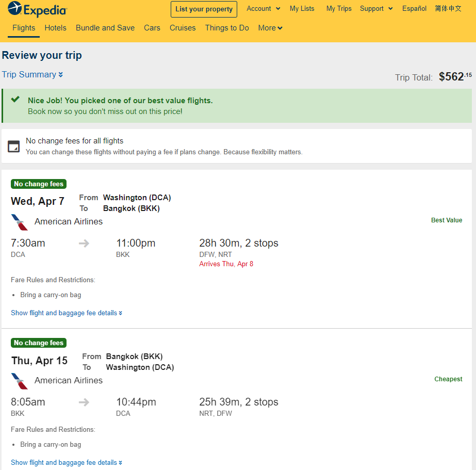Show flight and baggage fee details for Apr 7

coord(67,313)
